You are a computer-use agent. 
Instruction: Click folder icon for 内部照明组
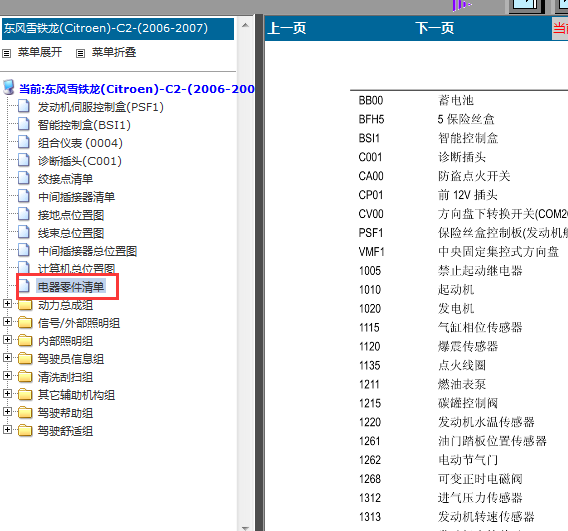[x=25, y=340]
